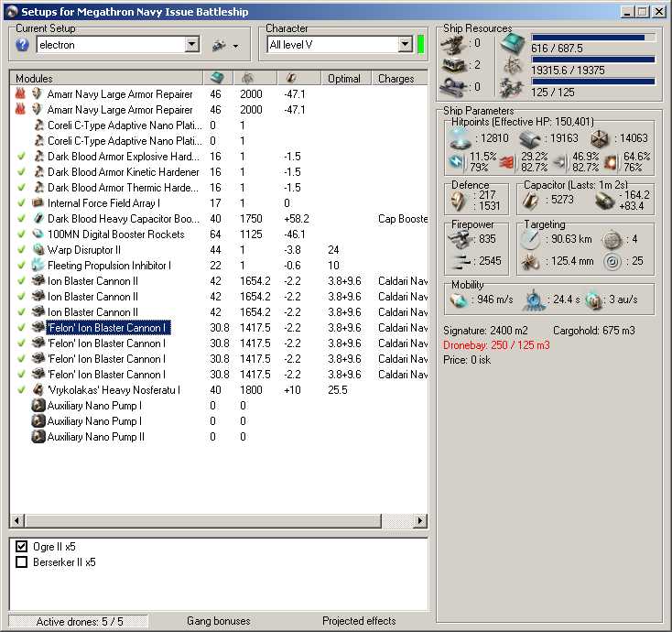Click the scan resolution icon showing 125.4 mm
The image size is (672, 632).
point(531,261)
